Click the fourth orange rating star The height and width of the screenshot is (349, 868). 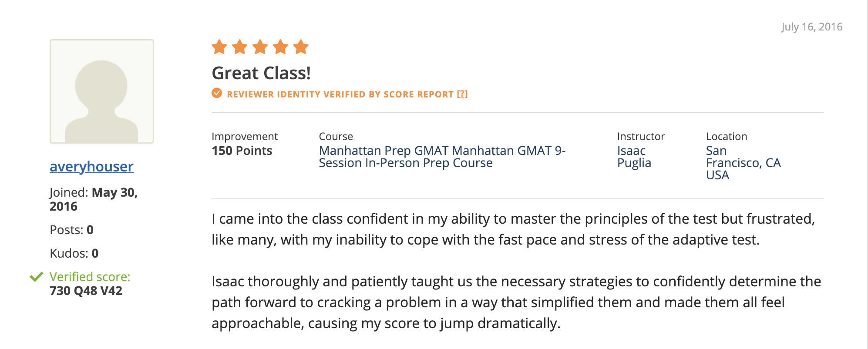(x=281, y=47)
